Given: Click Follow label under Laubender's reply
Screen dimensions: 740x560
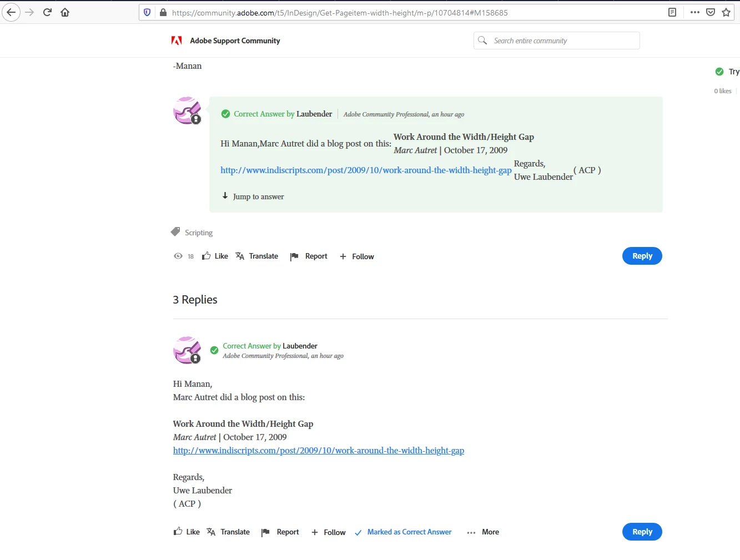Looking at the screenshot, I should pos(335,532).
